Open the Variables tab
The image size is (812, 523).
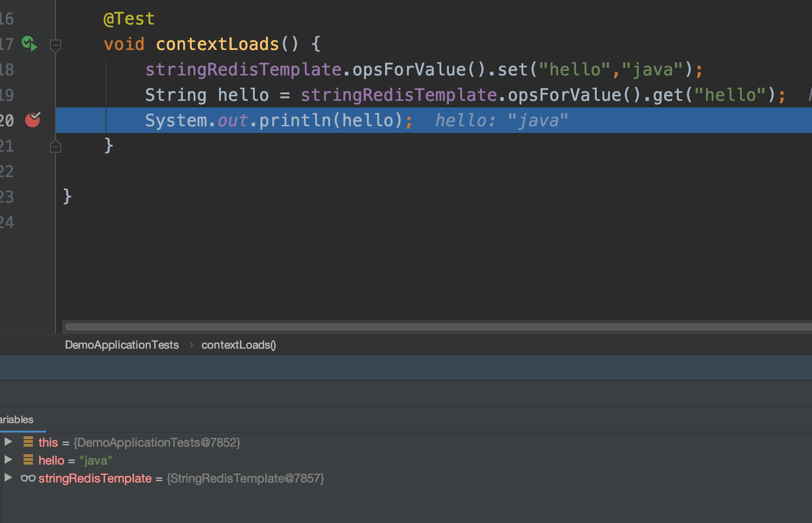[x=17, y=420]
